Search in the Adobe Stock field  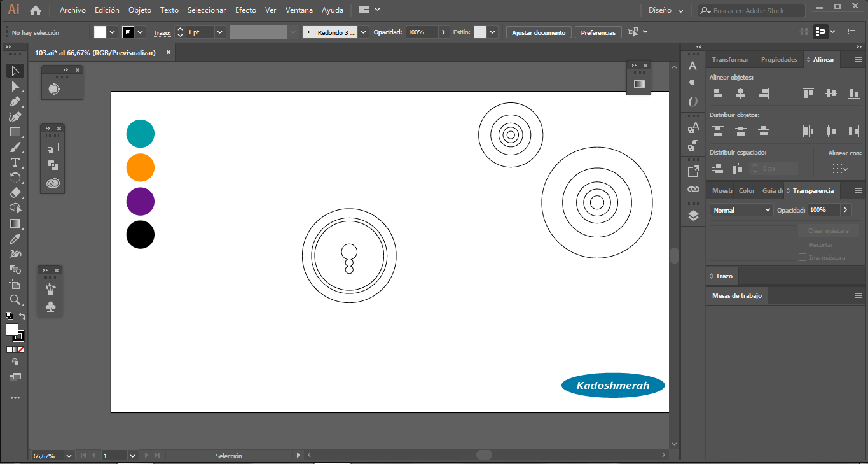[x=752, y=10]
